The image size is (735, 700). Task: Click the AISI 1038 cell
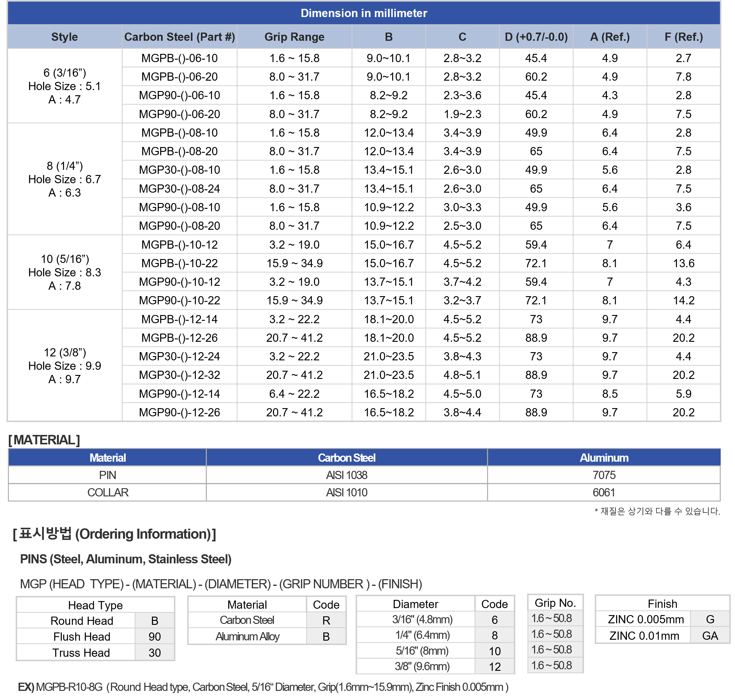346,475
